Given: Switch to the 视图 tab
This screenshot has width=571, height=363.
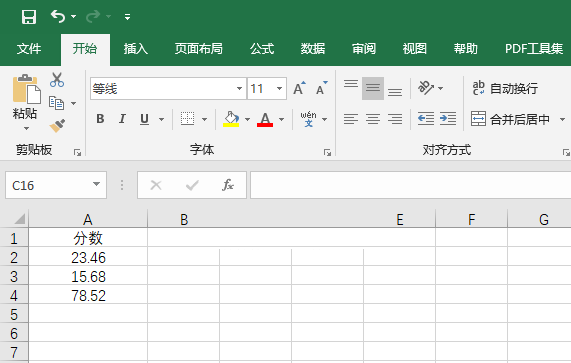Looking at the screenshot, I should coord(414,48).
